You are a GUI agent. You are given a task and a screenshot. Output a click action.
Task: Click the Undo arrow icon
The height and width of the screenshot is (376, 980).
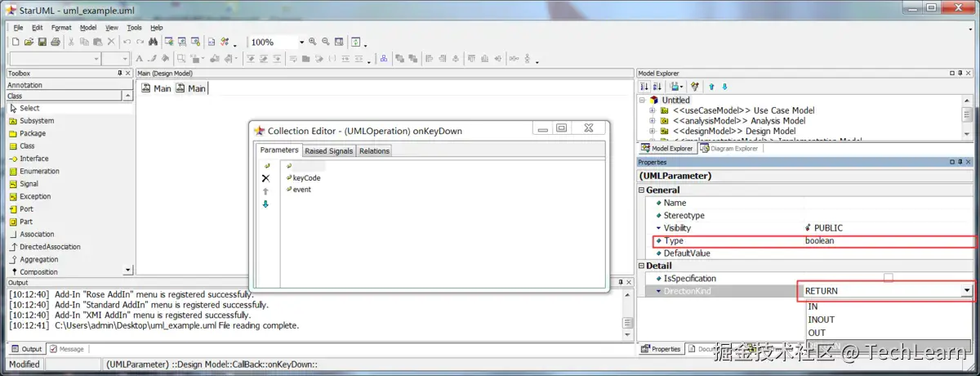(x=127, y=42)
